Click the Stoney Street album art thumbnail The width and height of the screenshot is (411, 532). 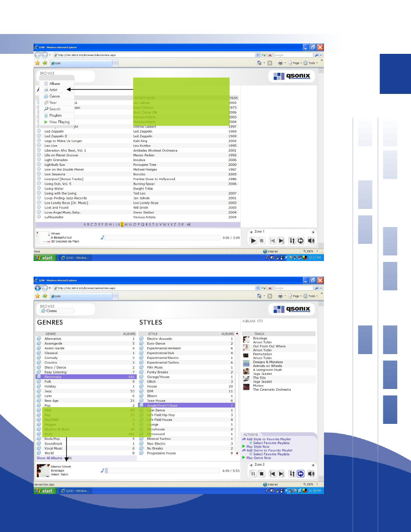click(43, 470)
